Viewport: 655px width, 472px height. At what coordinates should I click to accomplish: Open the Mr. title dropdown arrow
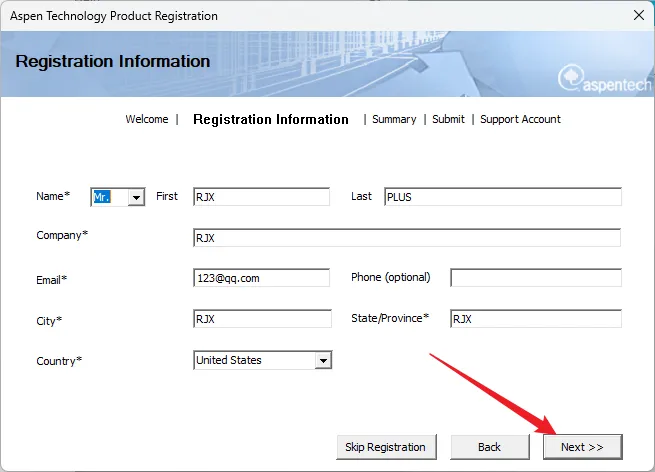tap(136, 197)
